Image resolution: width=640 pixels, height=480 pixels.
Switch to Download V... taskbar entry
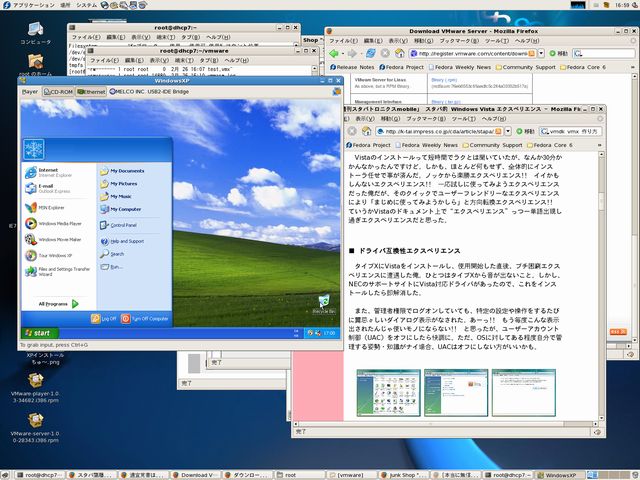pyautogui.click(x=195, y=475)
